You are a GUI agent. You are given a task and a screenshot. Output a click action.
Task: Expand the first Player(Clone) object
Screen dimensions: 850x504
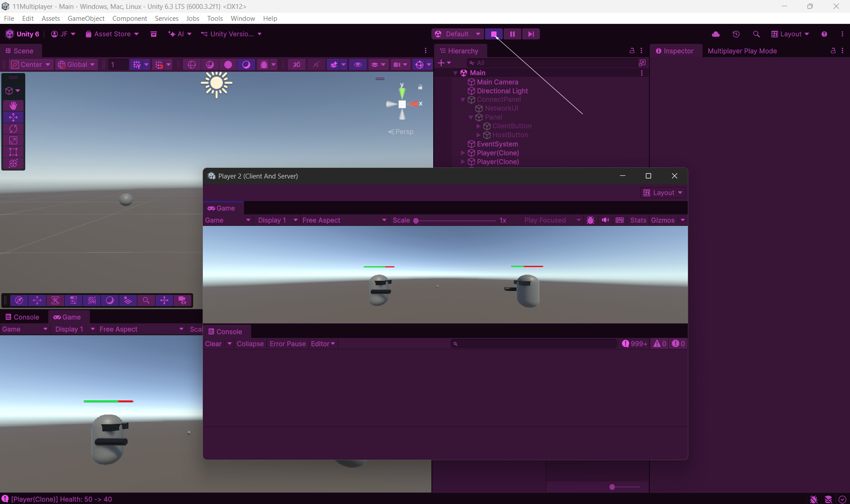(463, 153)
